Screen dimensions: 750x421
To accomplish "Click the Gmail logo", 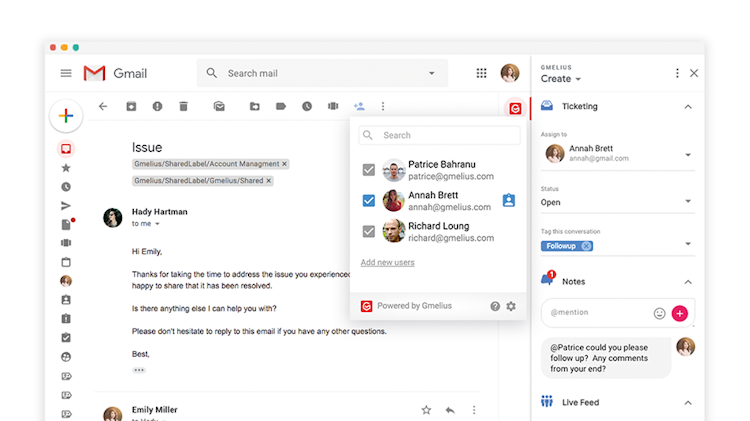I will point(94,73).
